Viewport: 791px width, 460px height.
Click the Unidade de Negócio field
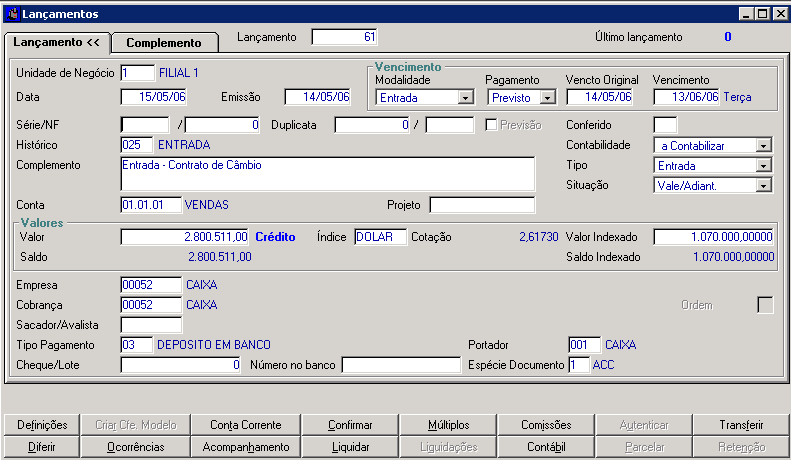click(138, 73)
